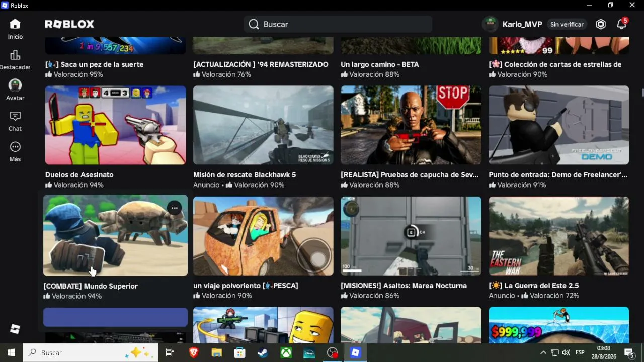Open the Freelancer DEMO thumbnail

559,125
